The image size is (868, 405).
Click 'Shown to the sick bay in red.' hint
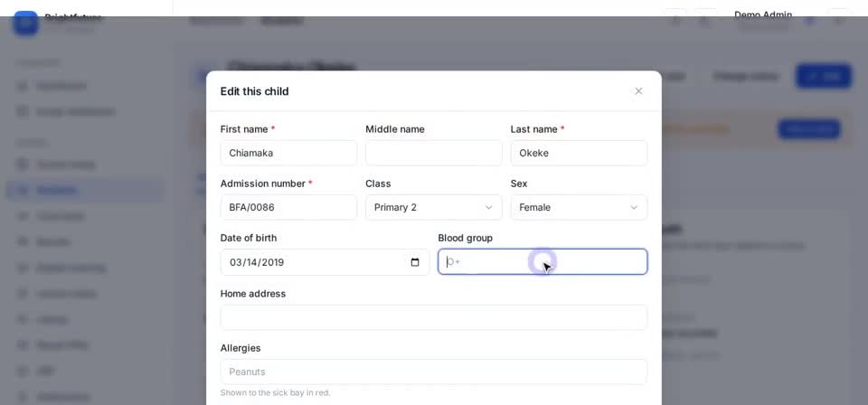[275, 393]
